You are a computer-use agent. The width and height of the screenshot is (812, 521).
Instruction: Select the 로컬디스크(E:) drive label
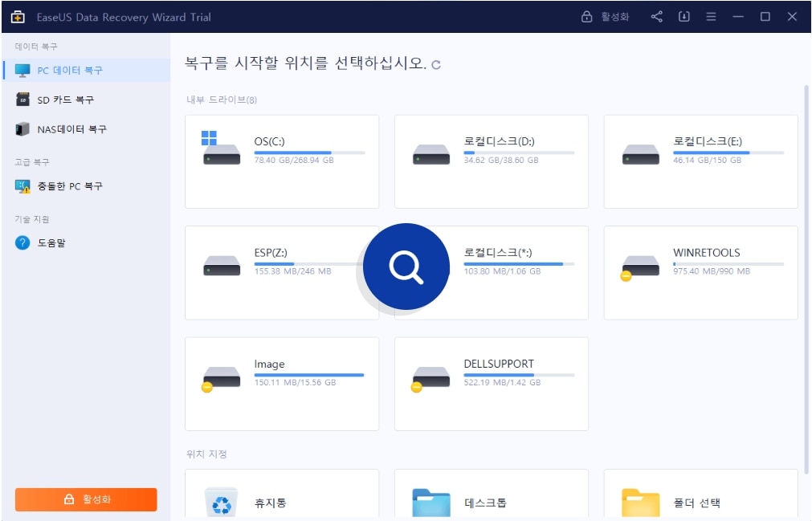coord(708,141)
